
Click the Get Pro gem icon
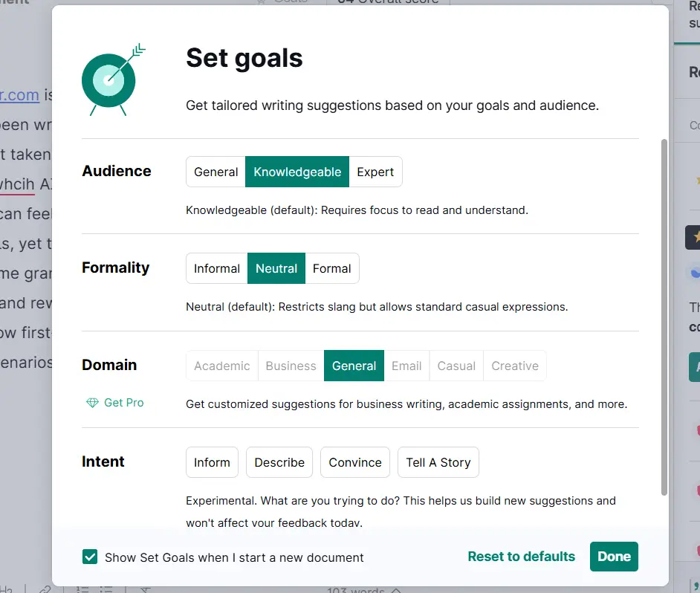92,402
